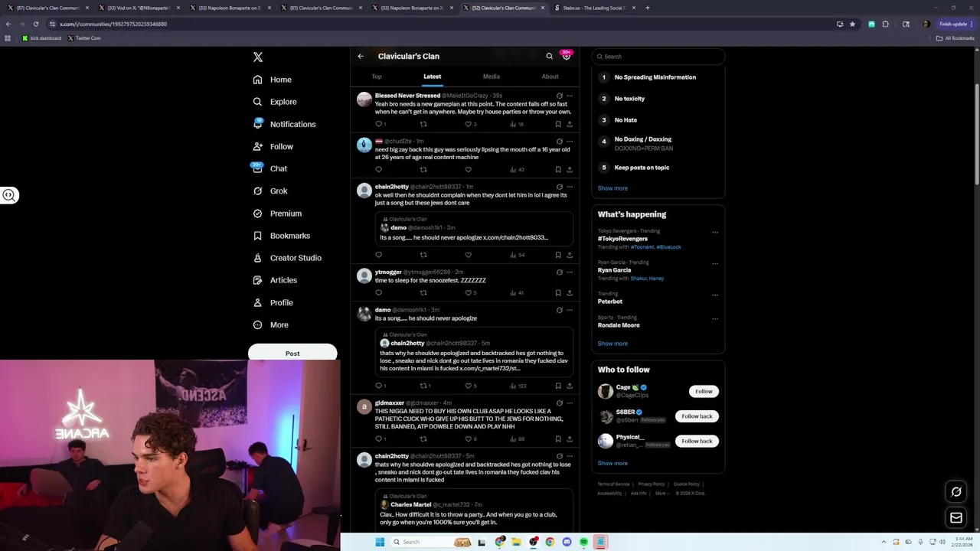
Task: Follow back Physical_ account
Action: (x=697, y=441)
